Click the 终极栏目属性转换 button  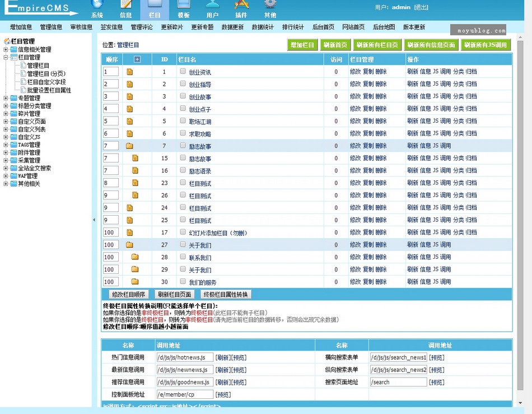coord(226,294)
